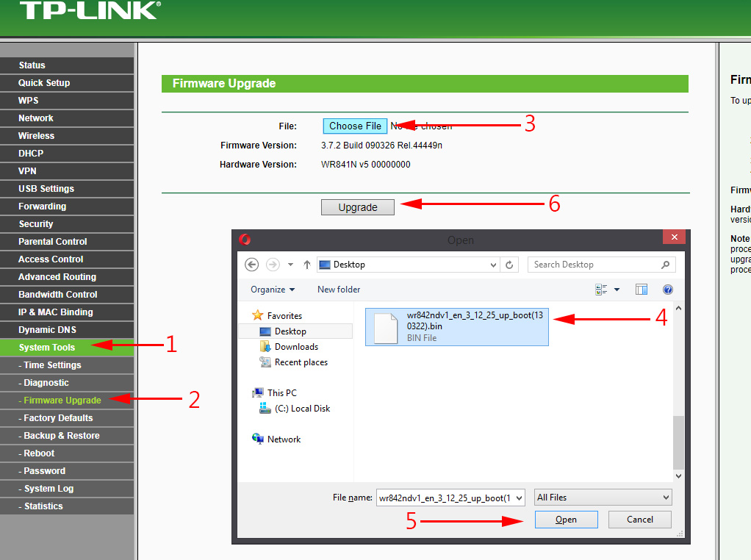Screen dimensions: 751x560
Task: Click the Local Disk drive icon
Action: (x=265, y=408)
